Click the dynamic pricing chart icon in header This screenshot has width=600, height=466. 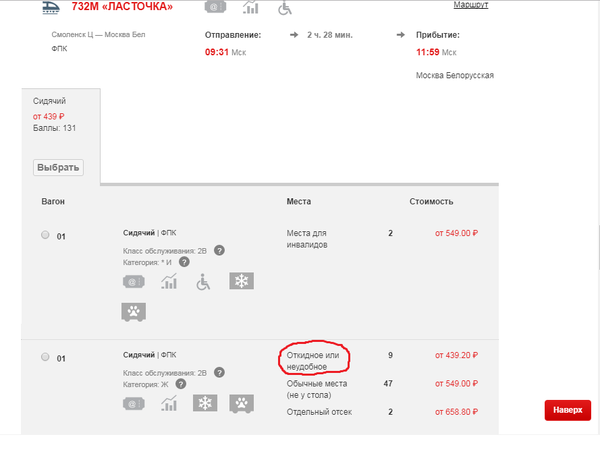(251, 7)
